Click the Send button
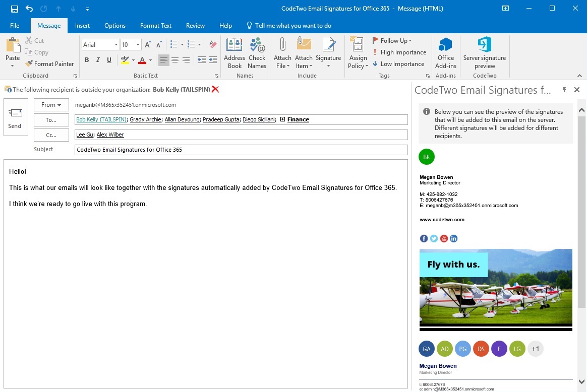 click(15, 116)
